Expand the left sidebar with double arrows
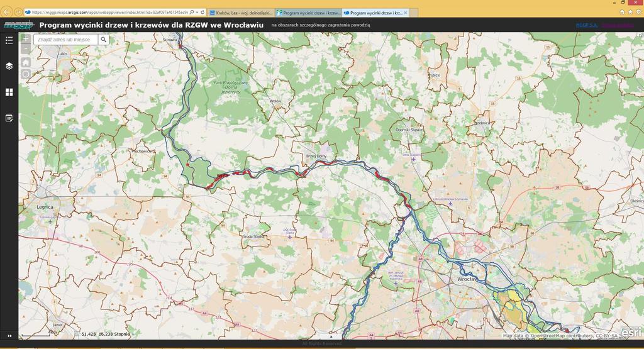This screenshot has height=349, width=644. click(x=9, y=335)
